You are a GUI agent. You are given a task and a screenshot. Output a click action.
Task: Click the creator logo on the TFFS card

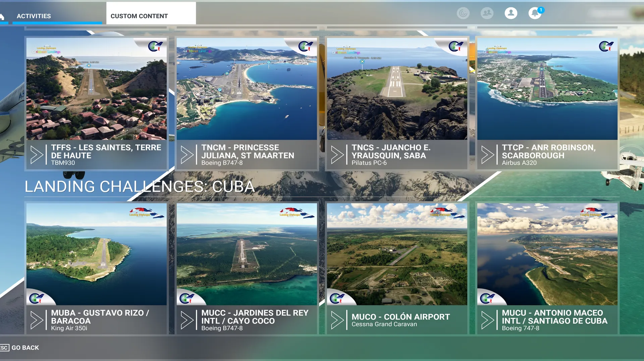155,46
